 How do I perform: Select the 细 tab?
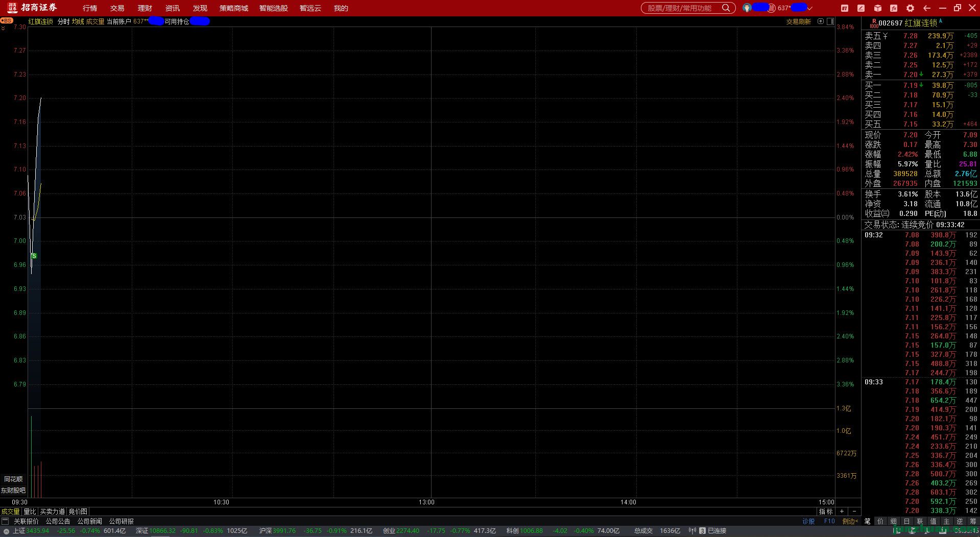click(x=894, y=521)
